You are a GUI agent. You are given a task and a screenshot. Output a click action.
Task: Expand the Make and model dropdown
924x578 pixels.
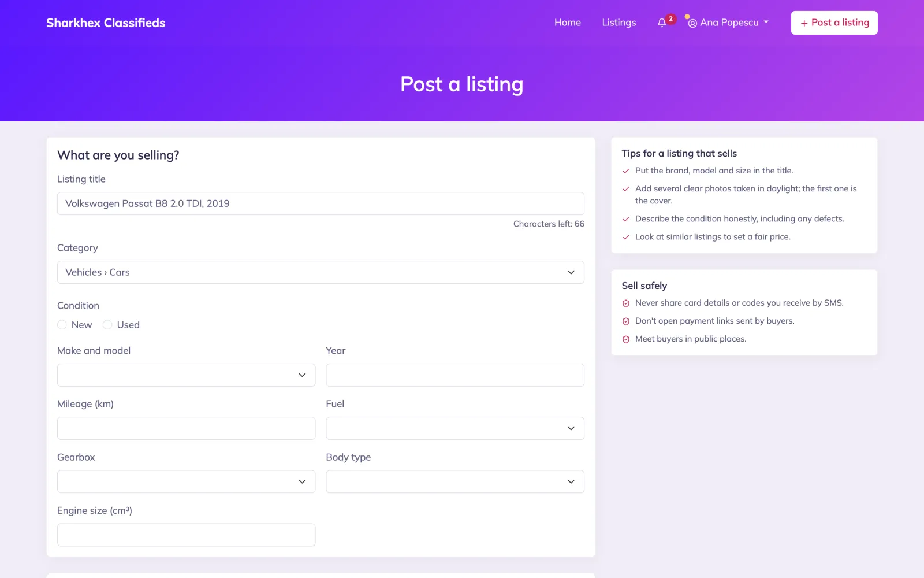pos(186,375)
